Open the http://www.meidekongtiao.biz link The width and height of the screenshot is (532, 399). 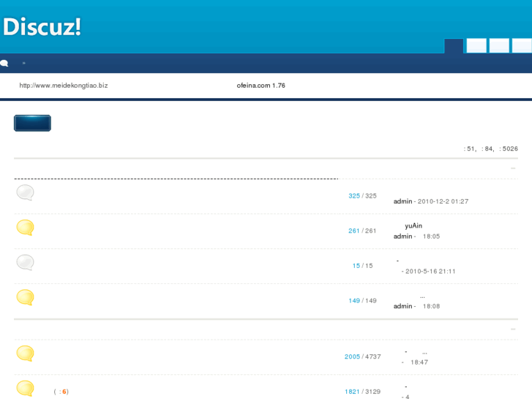[64, 86]
